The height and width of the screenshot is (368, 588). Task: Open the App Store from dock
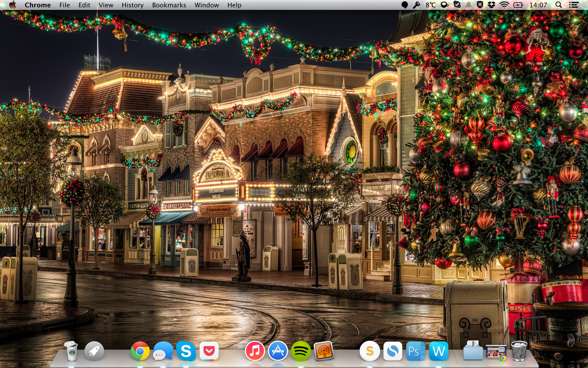pyautogui.click(x=278, y=351)
